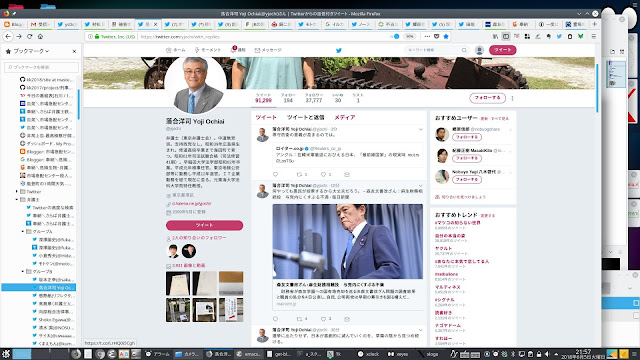Close the bookmarks sidebar with X
640x360 pixels.
tap(74, 51)
